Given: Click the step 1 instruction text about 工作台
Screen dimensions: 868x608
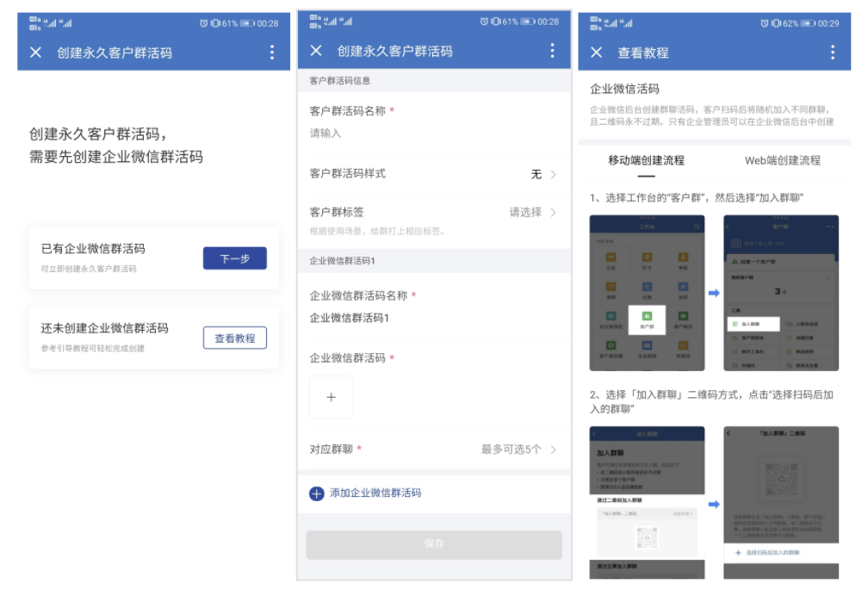Looking at the screenshot, I should (697, 198).
